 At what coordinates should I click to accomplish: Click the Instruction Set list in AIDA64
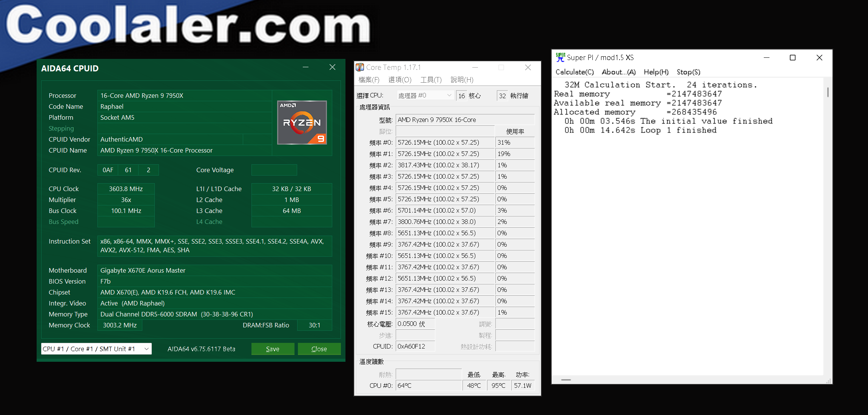(x=214, y=246)
